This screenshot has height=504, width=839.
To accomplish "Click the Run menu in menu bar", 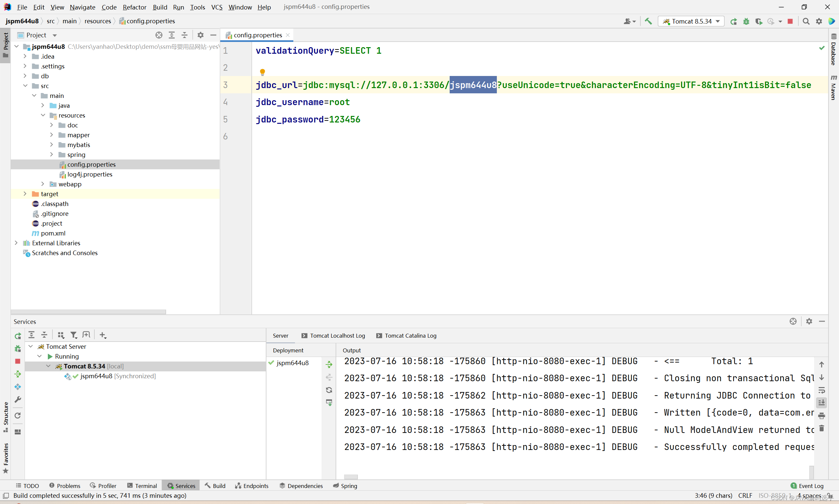I will coord(178,7).
